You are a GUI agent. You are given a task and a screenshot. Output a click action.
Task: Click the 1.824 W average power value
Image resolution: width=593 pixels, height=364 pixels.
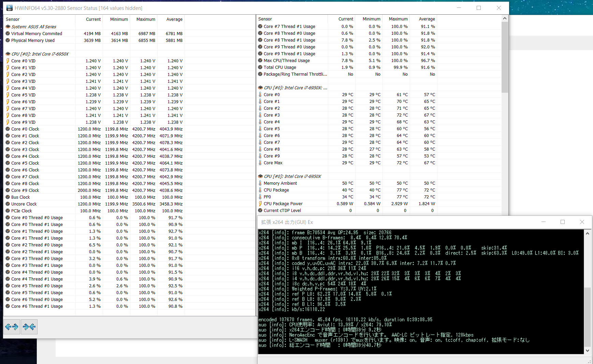(x=426, y=203)
